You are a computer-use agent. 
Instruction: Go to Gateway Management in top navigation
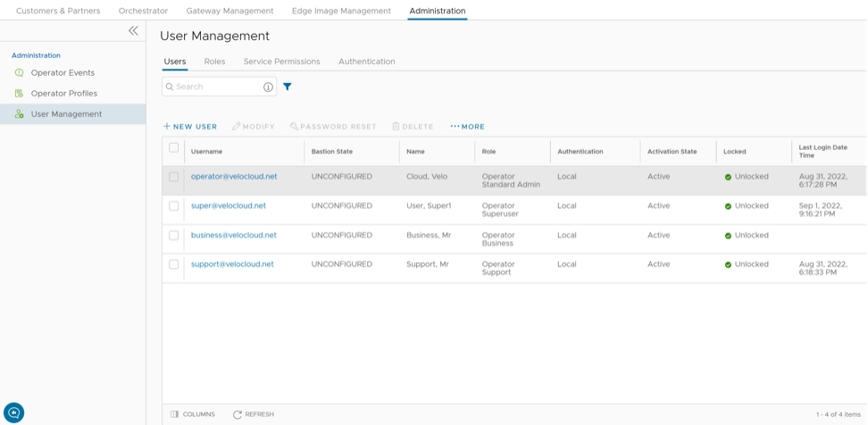(230, 11)
